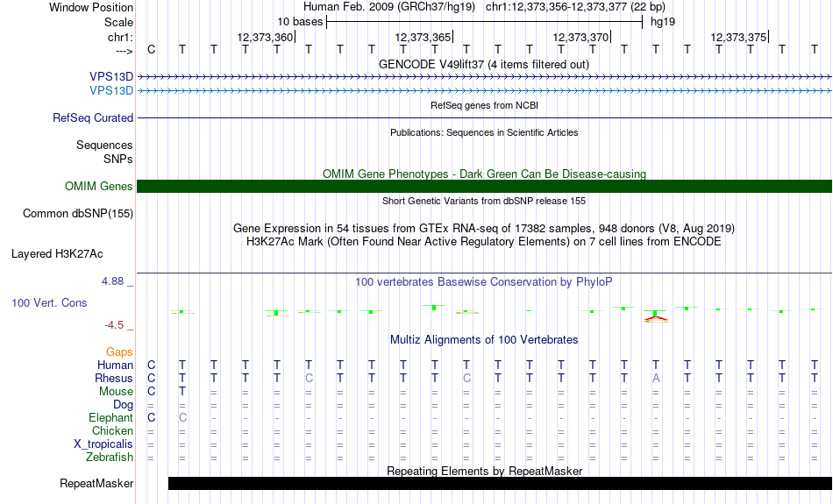Click the Human alignment row label
Image resolution: width=833 pixels, height=504 pixels.
coord(115,366)
